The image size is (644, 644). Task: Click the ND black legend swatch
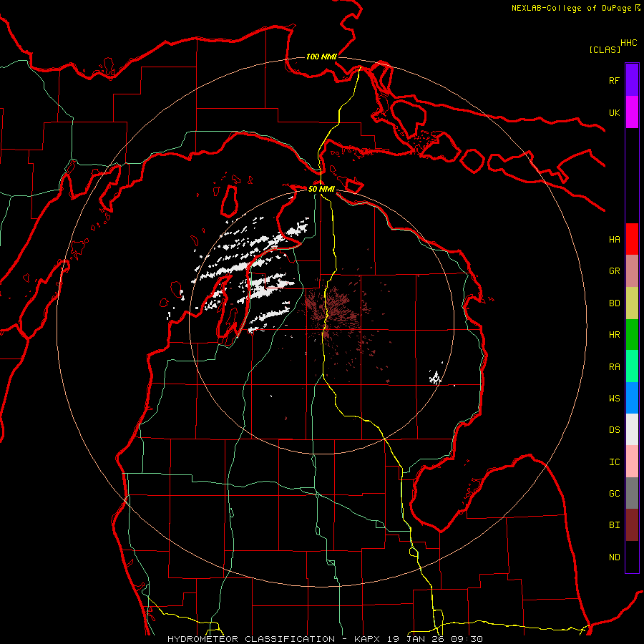pos(632,557)
